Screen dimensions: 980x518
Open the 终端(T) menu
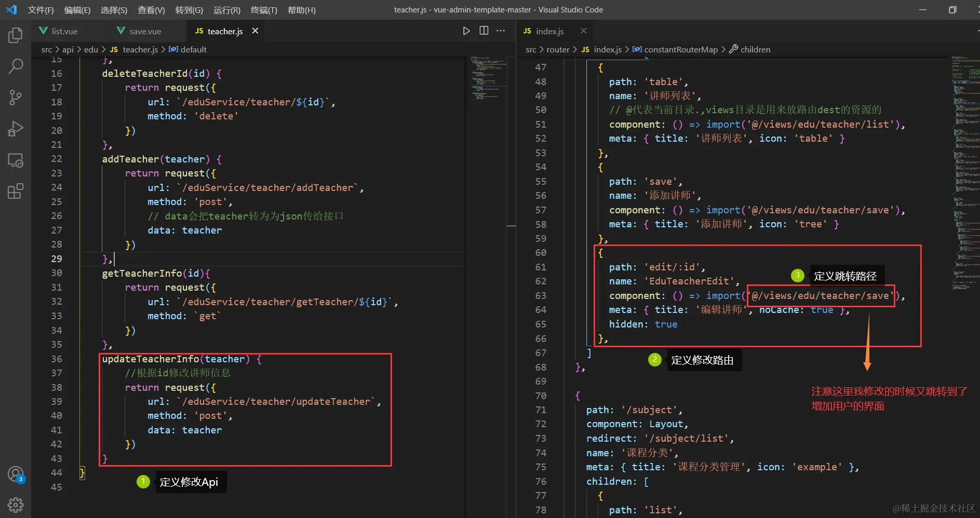(x=264, y=10)
